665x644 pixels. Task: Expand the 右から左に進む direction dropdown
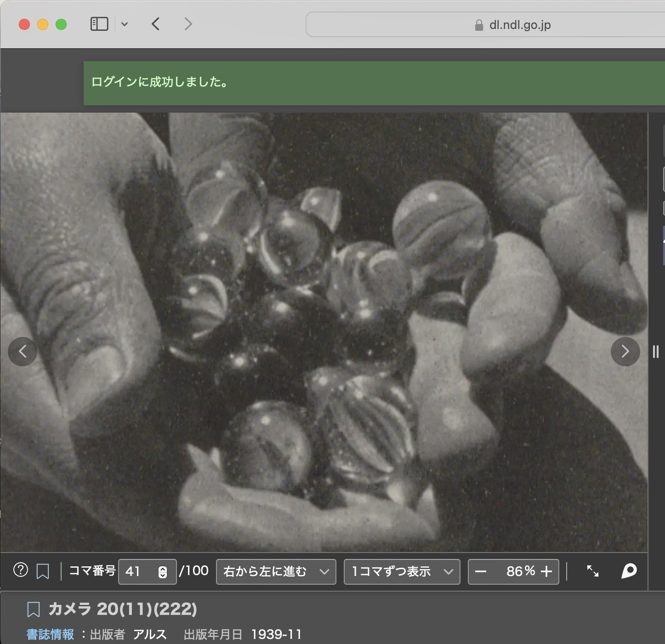tap(276, 571)
